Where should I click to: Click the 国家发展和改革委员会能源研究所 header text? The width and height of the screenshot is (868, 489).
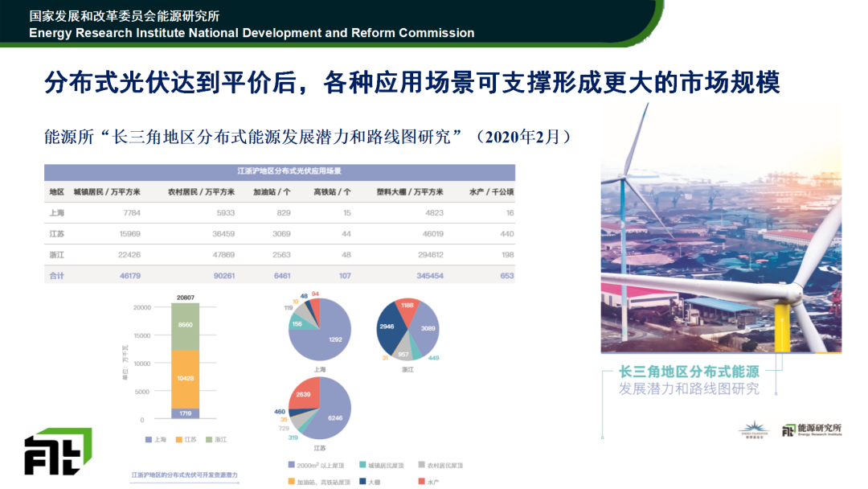click(124, 15)
